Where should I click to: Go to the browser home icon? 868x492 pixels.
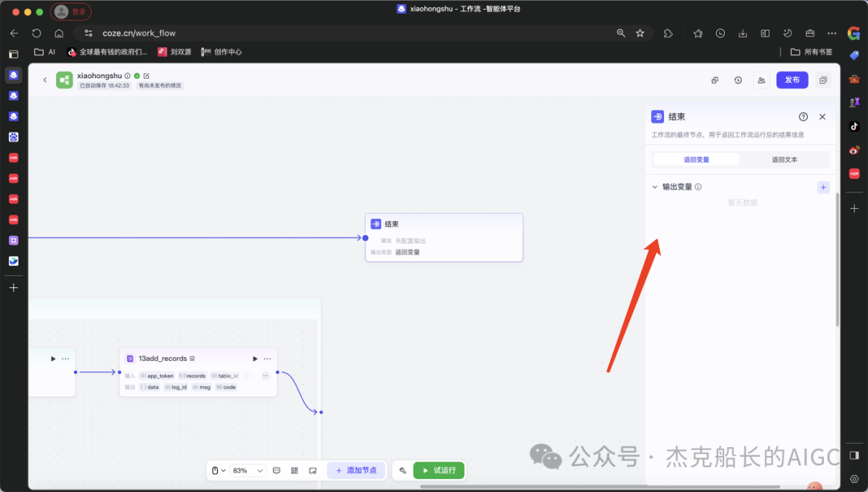(x=59, y=33)
